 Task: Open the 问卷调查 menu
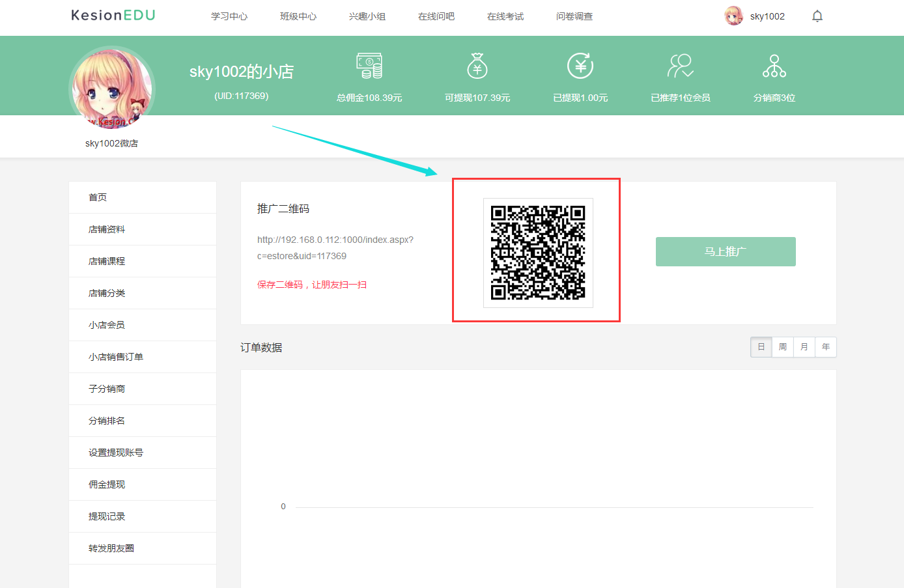point(575,16)
